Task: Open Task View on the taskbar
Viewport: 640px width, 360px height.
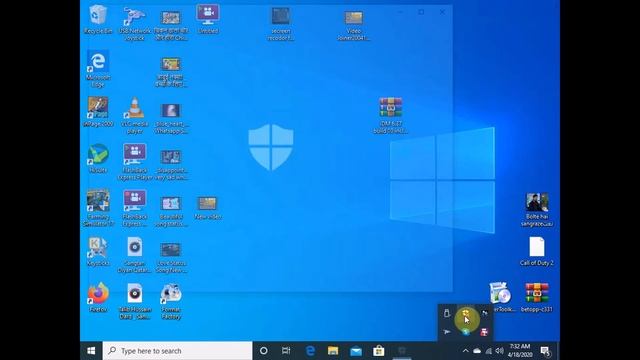Action: (x=286, y=351)
